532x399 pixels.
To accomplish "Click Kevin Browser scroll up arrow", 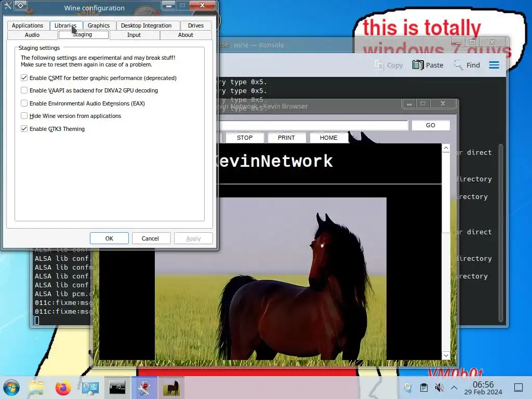I will 446,148.
